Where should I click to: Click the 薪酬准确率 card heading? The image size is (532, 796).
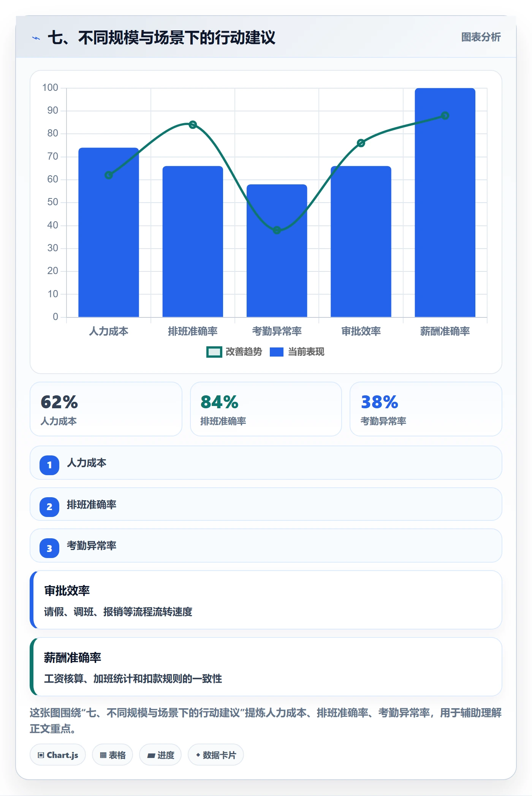click(73, 658)
